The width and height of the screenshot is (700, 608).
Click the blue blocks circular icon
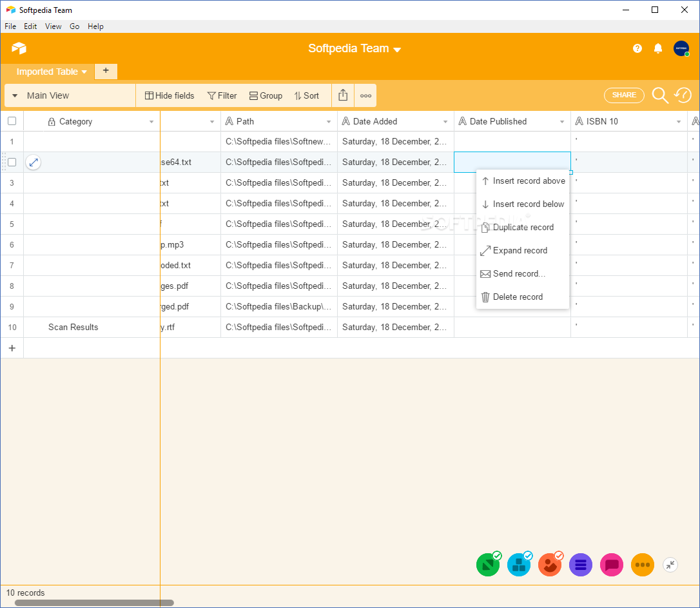point(519,564)
